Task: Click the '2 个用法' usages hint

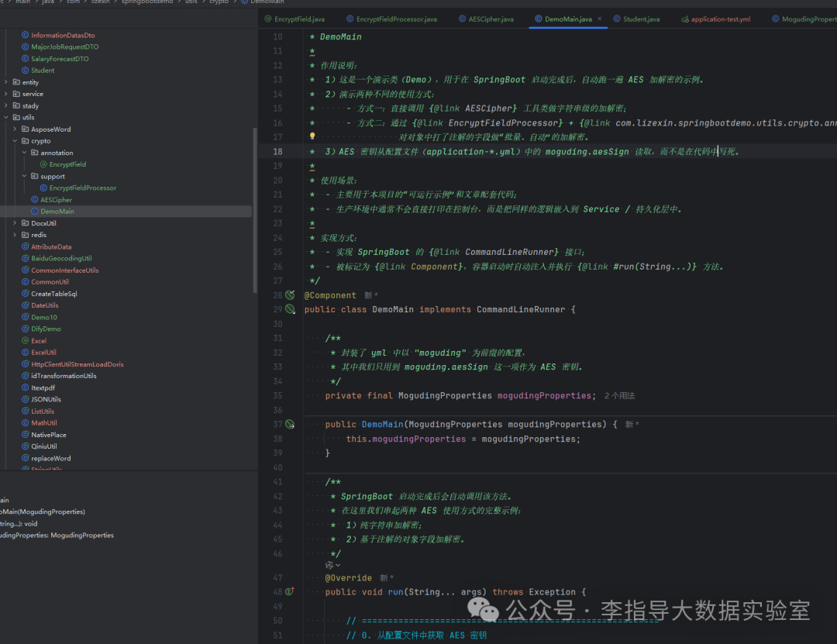Action: (x=620, y=396)
